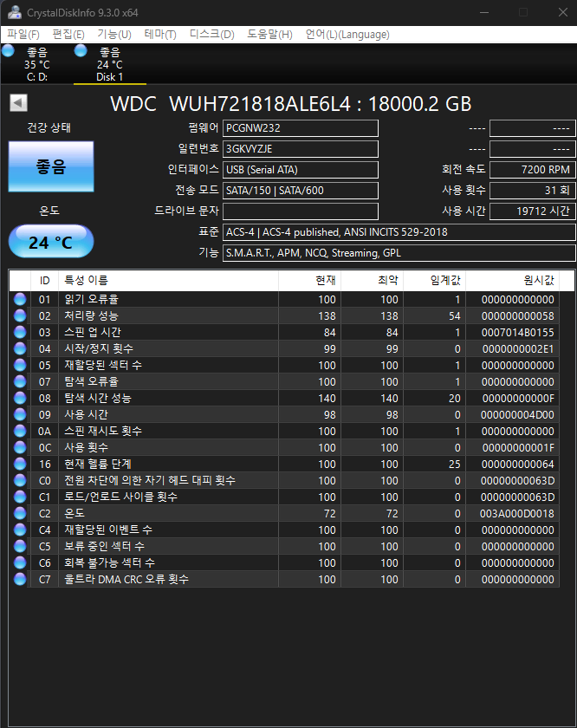Click the 회전 속도 value 7200 RPM
This screenshot has width=577, height=728.
533,170
